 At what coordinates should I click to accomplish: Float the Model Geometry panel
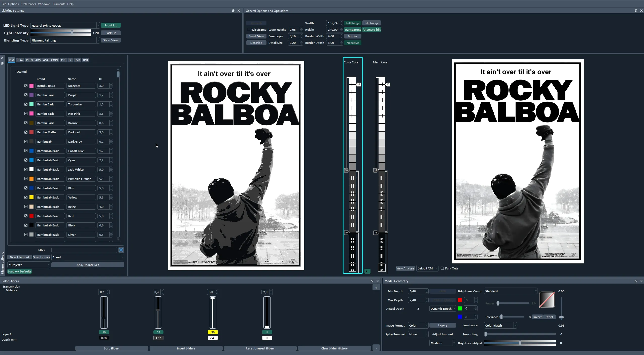pos(636,281)
